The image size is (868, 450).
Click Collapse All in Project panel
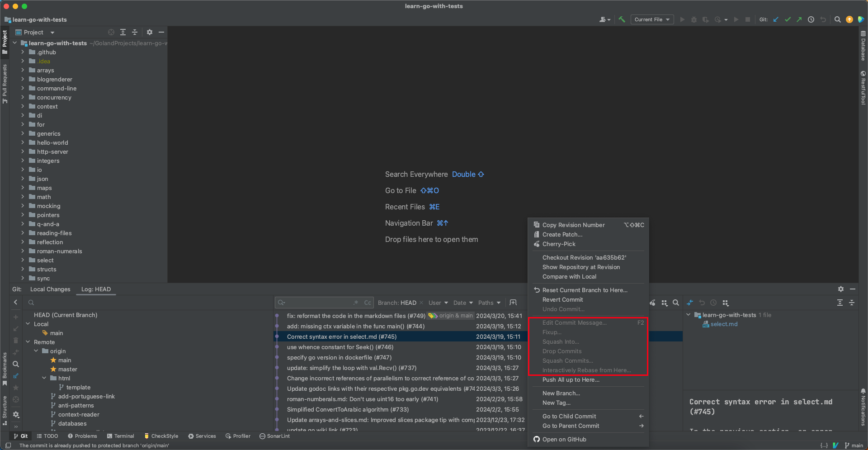tap(135, 32)
